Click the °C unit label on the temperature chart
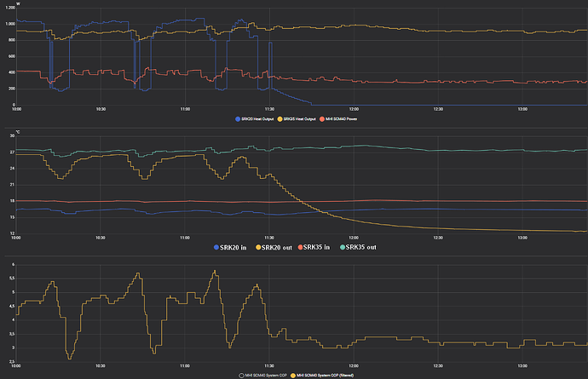This screenshot has height=379, width=588. pos(12,130)
